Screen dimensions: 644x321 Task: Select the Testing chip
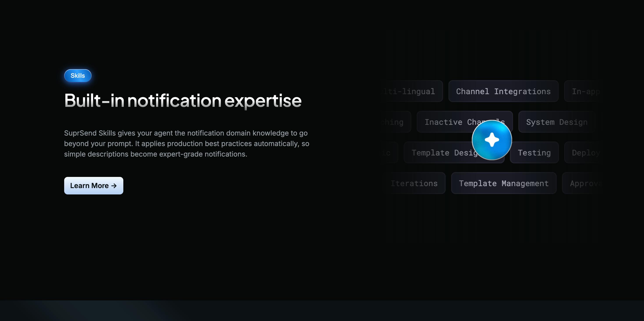tap(534, 152)
